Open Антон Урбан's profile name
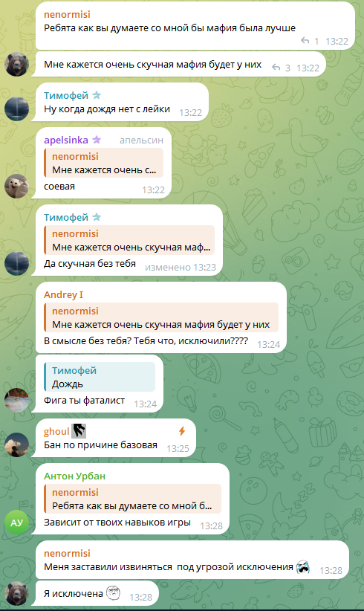Image resolution: width=364 pixels, height=611 pixels. click(74, 476)
